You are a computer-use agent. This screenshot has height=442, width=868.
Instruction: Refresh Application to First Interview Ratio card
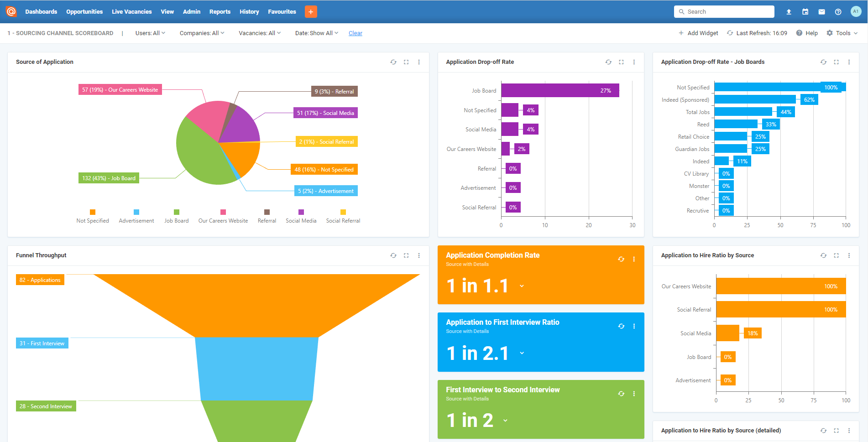click(x=621, y=326)
